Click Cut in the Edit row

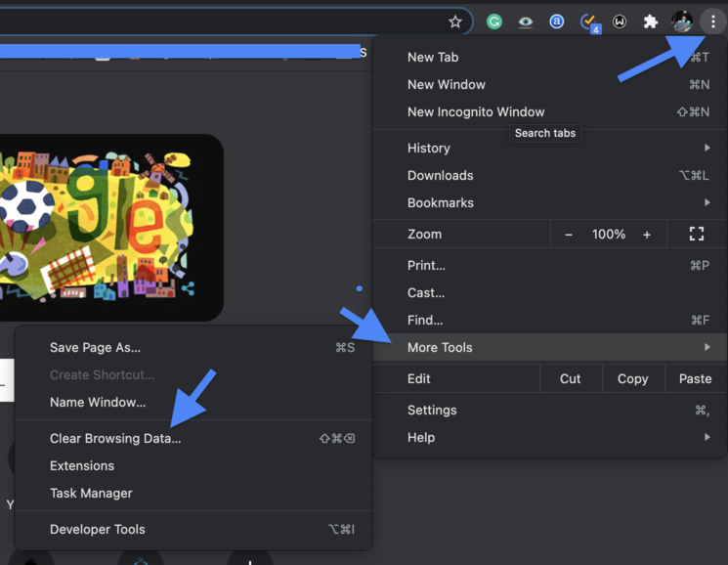click(x=570, y=379)
